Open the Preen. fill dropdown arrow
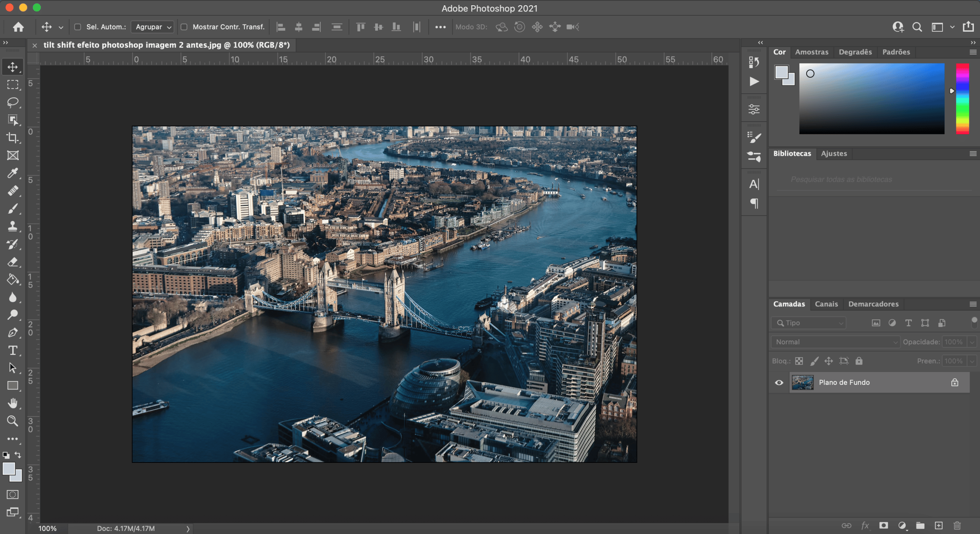The height and width of the screenshot is (534, 980). pyautogui.click(x=972, y=361)
